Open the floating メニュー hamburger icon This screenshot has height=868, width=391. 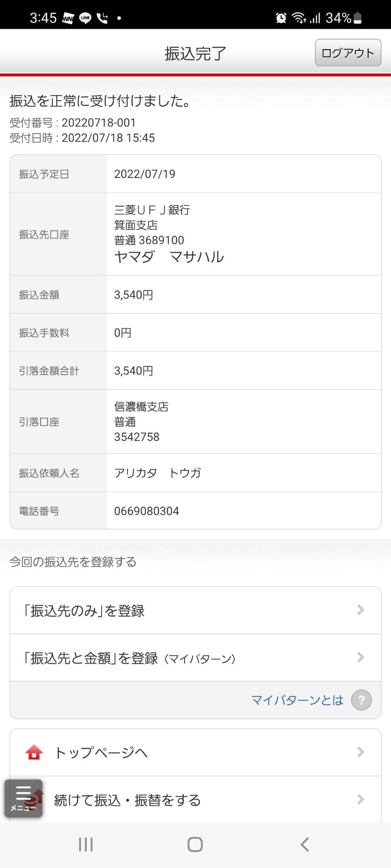click(23, 798)
